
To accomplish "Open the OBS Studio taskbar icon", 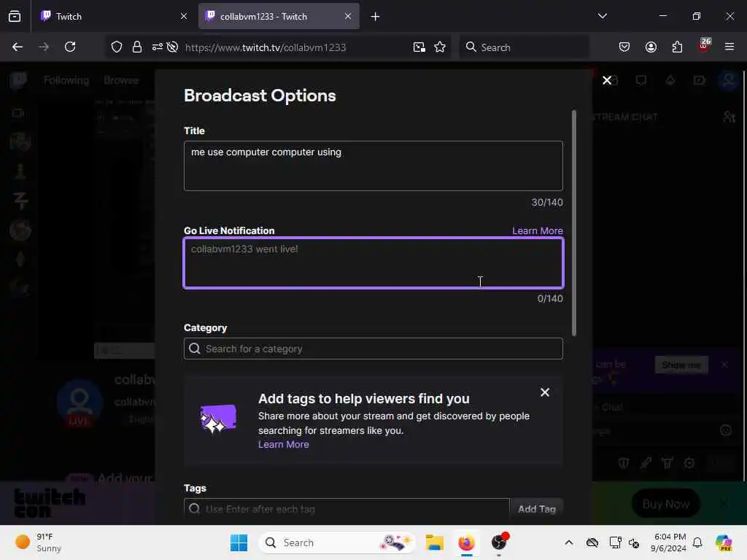I will coord(499,542).
